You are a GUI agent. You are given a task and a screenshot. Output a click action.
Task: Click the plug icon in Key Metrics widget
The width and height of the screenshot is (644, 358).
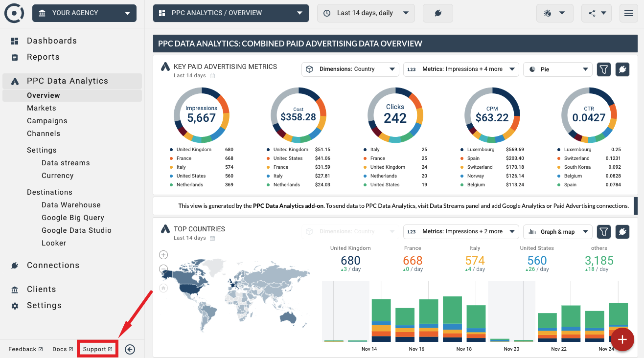[x=622, y=69]
